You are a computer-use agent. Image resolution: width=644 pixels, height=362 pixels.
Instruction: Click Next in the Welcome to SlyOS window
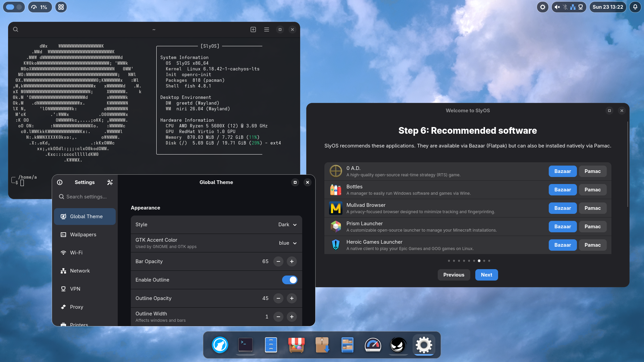(x=487, y=275)
